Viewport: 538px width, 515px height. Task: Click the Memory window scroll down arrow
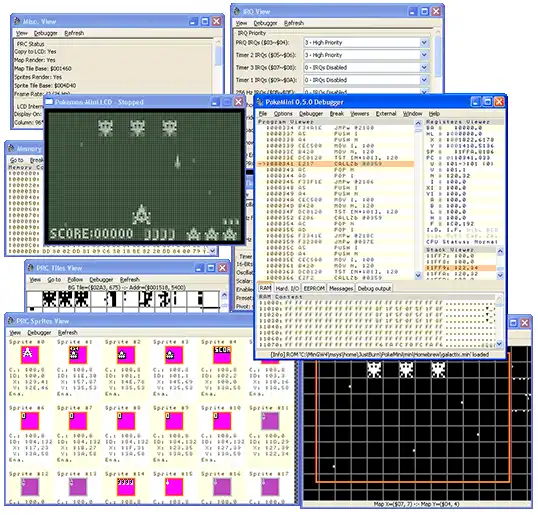point(213,251)
